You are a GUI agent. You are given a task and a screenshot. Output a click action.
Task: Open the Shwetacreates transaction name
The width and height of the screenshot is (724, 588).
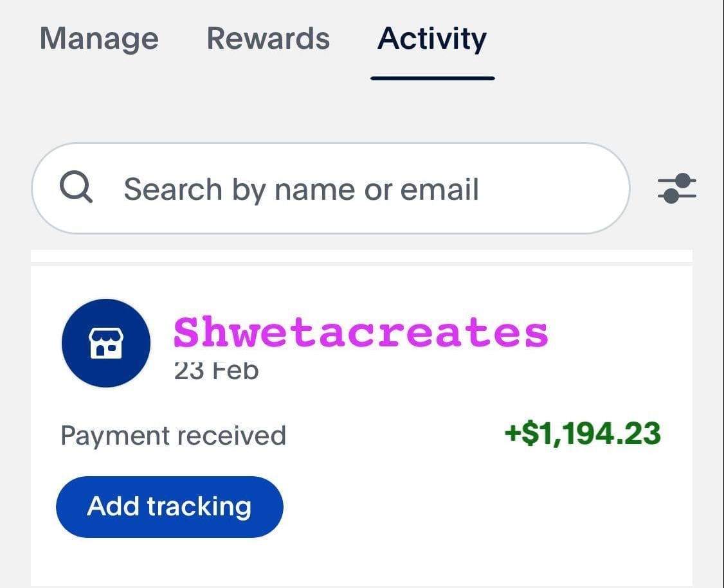[x=361, y=332]
